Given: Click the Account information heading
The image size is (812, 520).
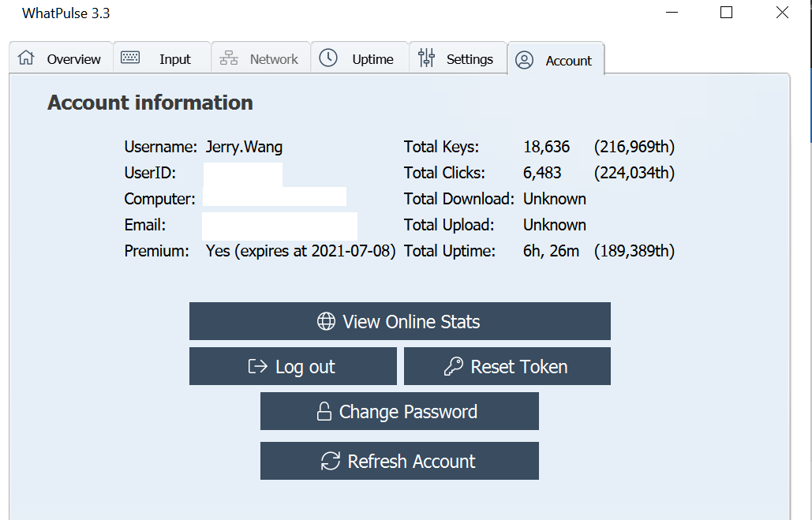Looking at the screenshot, I should (x=150, y=103).
